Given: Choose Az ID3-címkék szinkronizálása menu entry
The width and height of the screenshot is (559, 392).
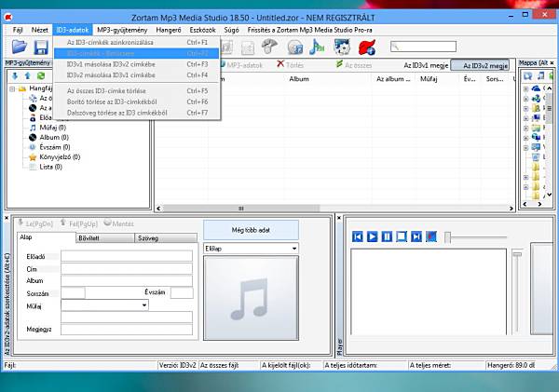Looking at the screenshot, I should coord(137,43).
